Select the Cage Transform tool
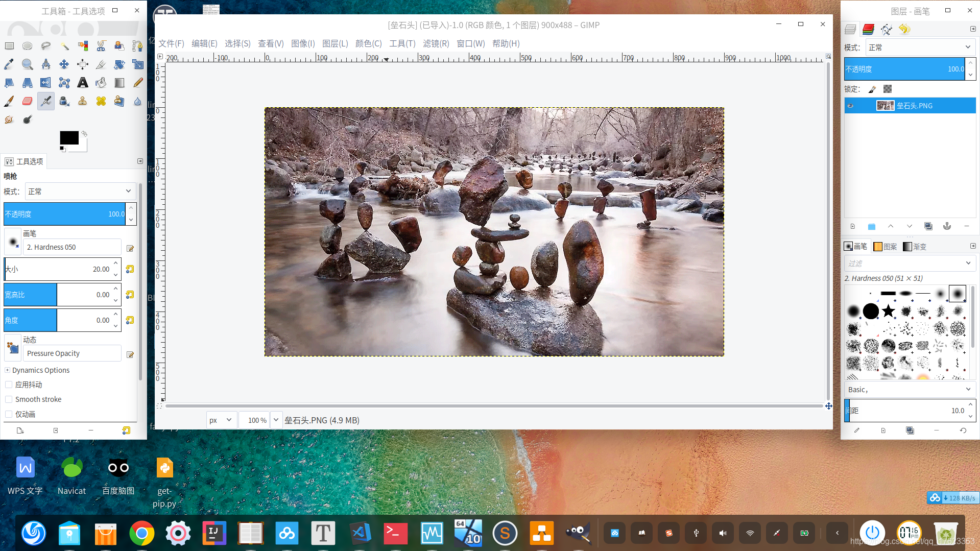980x551 pixels. (x=64, y=83)
